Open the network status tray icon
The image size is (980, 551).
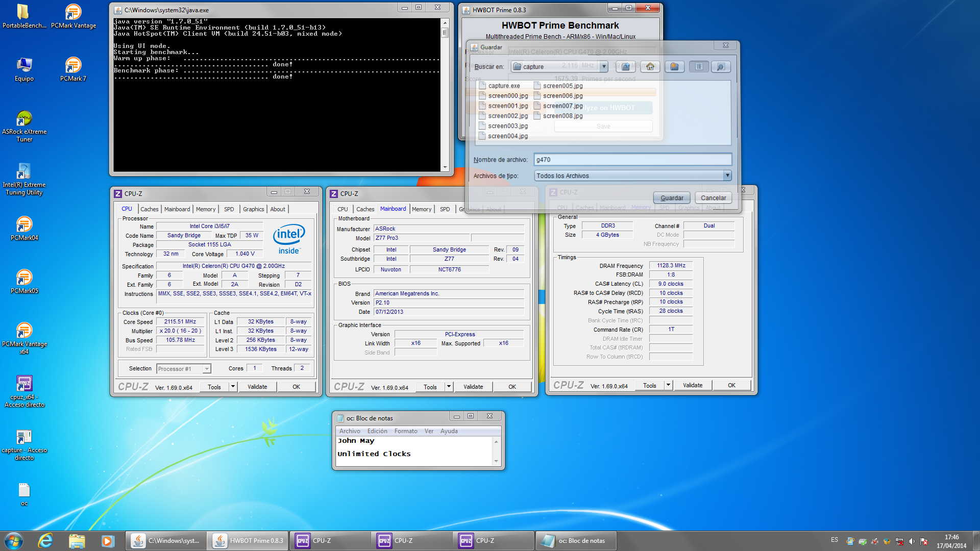click(899, 541)
